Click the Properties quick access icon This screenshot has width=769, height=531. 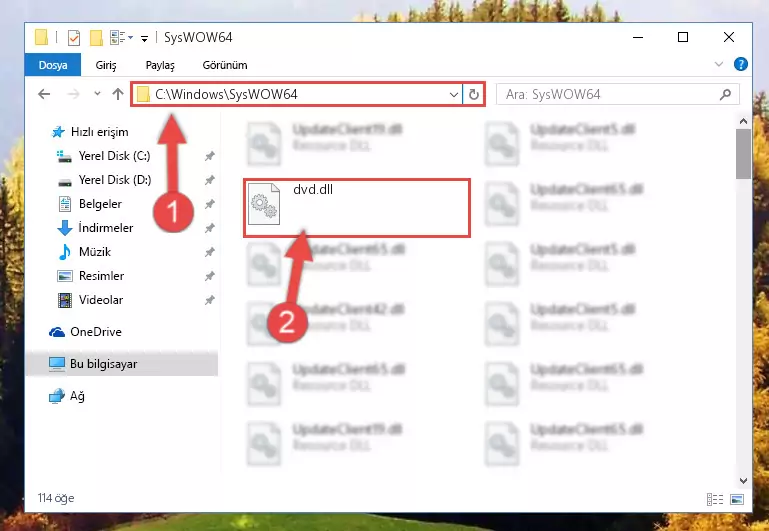tap(74, 37)
